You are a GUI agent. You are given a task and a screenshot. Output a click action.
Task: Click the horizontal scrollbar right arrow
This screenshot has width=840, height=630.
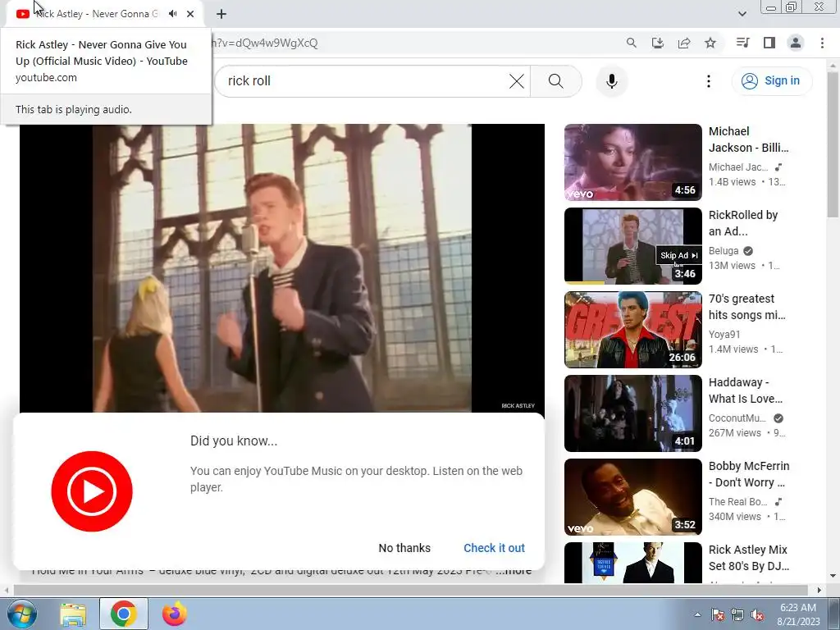coord(819,590)
